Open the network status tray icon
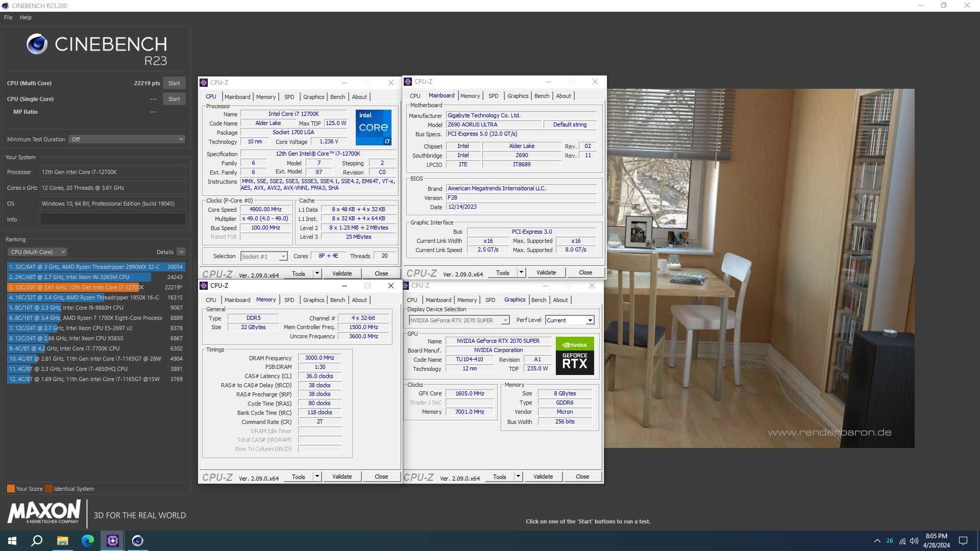Screen dimensions: 980x551 902,541
